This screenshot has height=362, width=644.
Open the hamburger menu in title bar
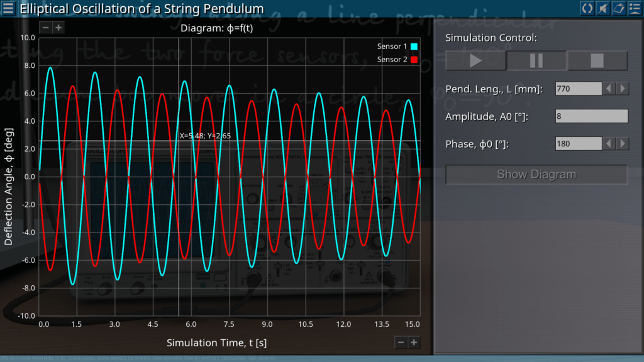[x=8, y=8]
